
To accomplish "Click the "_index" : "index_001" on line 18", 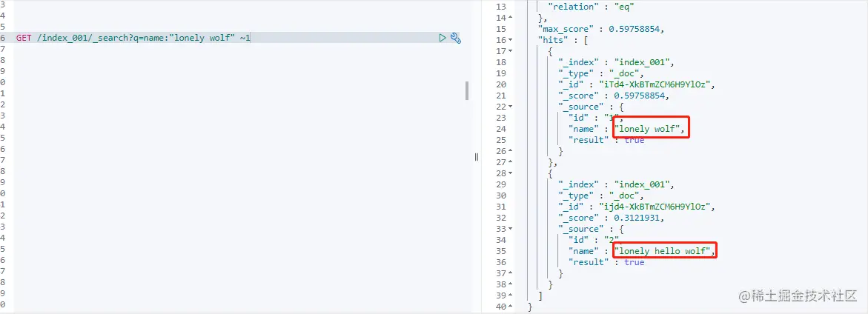I will coord(617,62).
